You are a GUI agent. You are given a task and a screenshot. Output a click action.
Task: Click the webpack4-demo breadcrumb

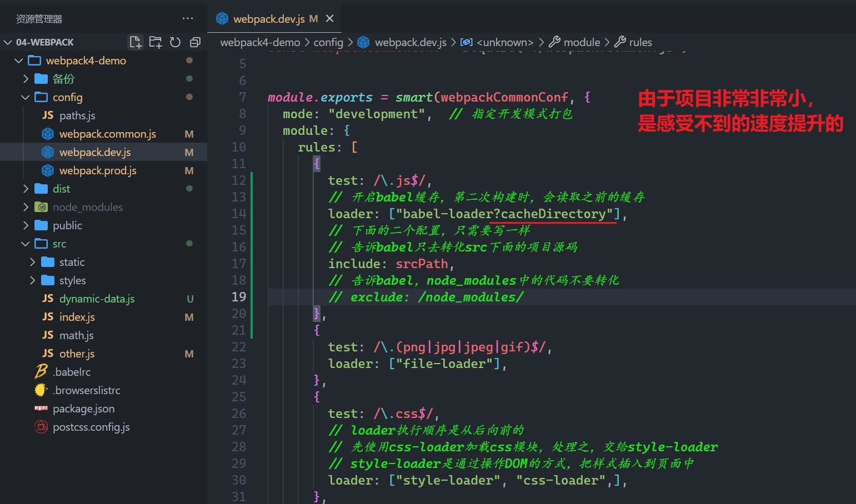tap(260, 42)
